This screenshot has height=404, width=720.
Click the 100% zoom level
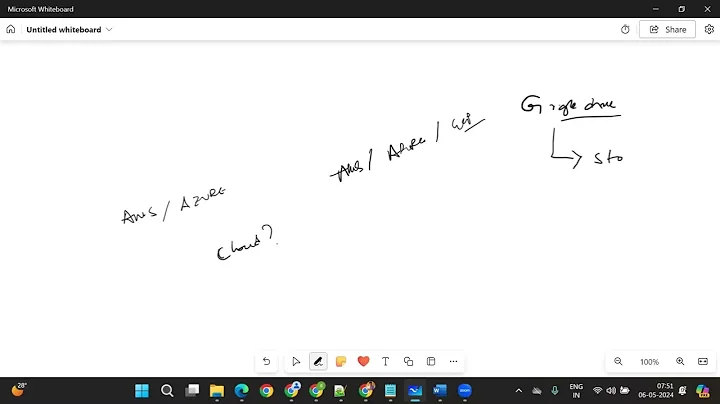649,362
